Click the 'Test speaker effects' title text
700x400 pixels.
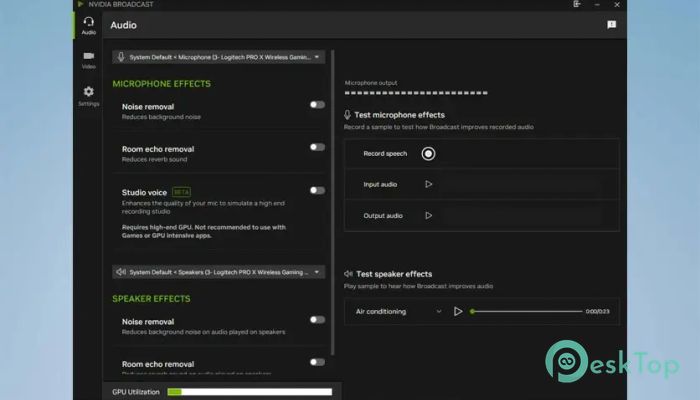394,274
